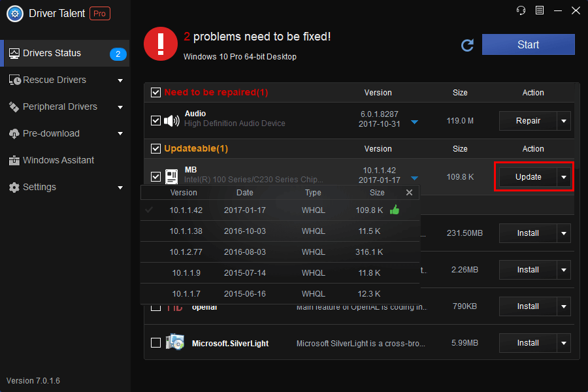Click the Pre-download cloud icon
This screenshot has width=588, height=392.
tap(14, 133)
